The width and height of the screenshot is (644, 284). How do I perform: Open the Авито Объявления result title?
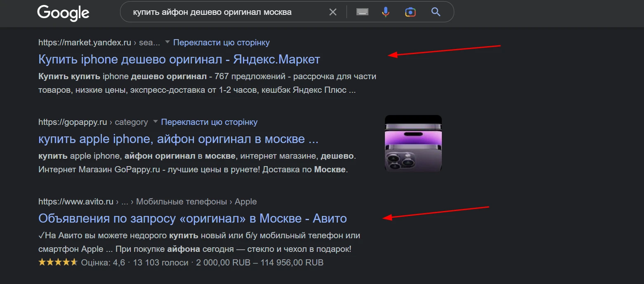click(x=193, y=218)
